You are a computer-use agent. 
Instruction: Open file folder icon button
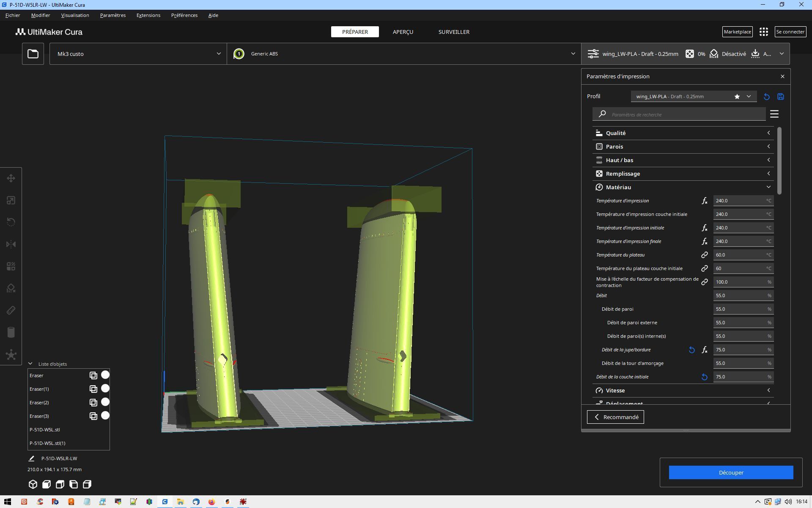33,54
